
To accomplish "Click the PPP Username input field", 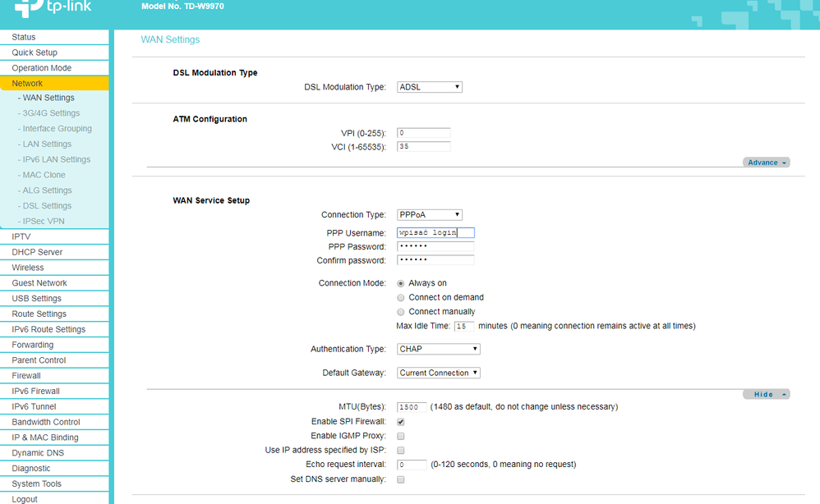I will 435,233.
